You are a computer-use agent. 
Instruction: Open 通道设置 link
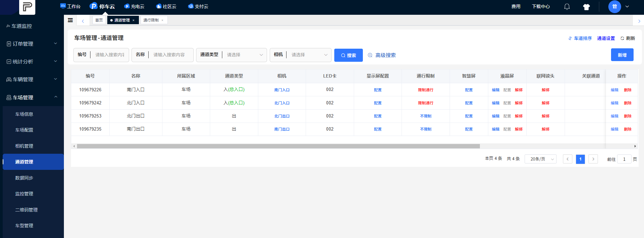tap(606, 38)
